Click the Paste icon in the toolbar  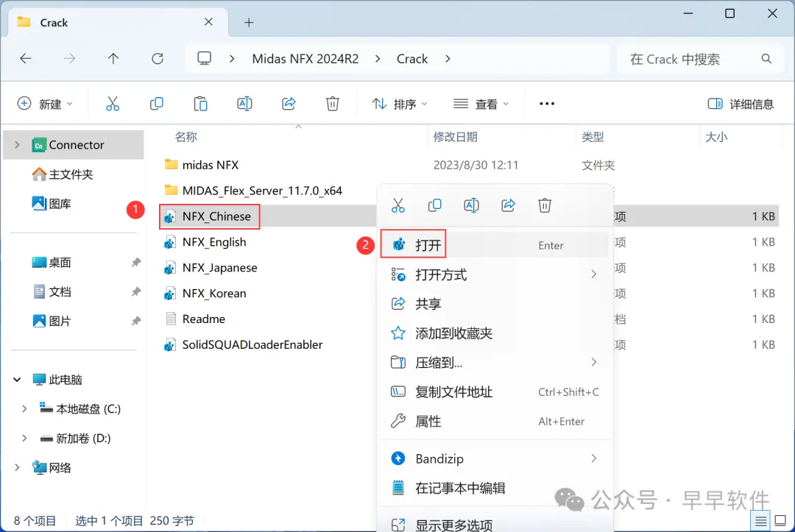[201, 104]
